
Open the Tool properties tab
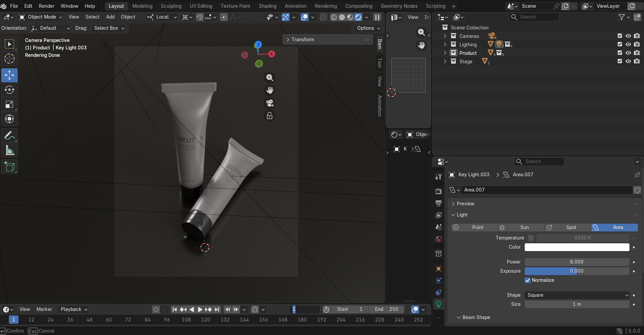439,176
